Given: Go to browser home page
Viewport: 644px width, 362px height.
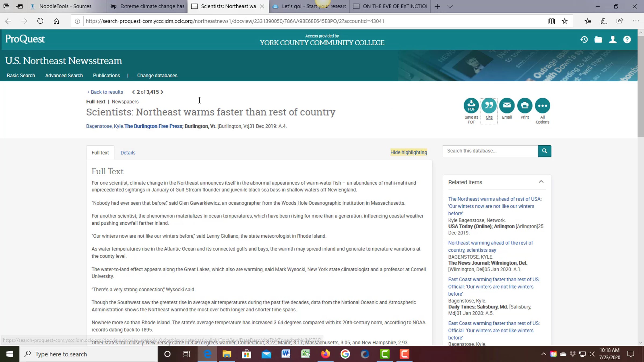Looking at the screenshot, I should coord(56,21).
